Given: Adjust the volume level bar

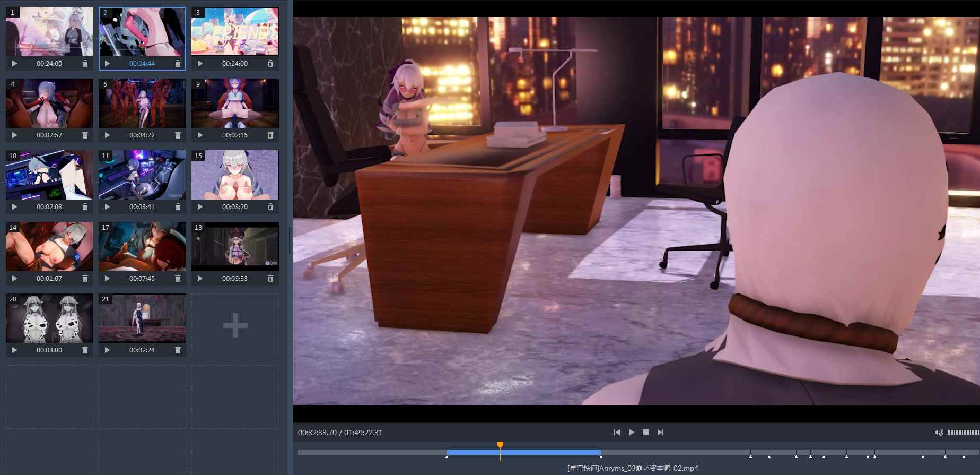Looking at the screenshot, I should click(x=963, y=433).
